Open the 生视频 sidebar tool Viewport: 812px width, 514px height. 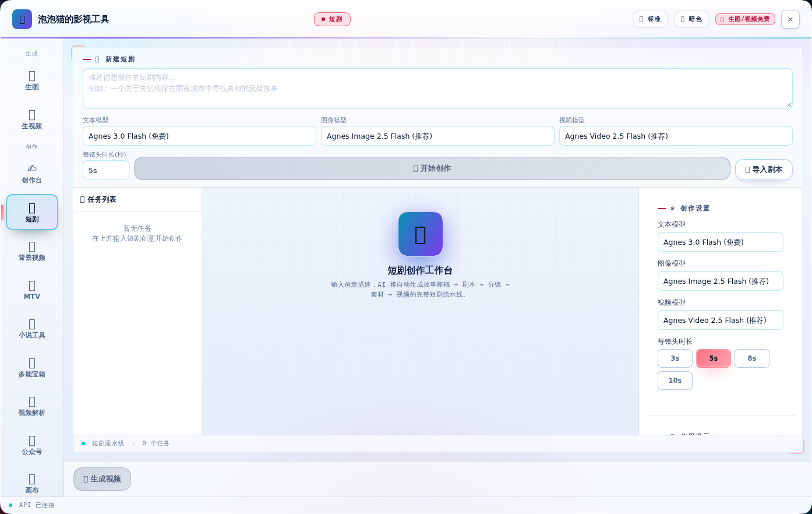(x=32, y=119)
